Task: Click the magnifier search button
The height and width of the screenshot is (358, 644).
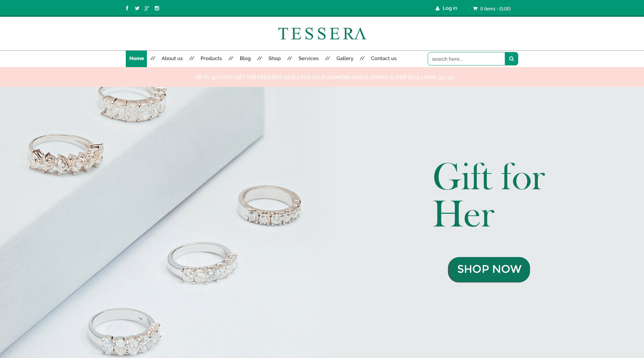Action: tap(511, 59)
